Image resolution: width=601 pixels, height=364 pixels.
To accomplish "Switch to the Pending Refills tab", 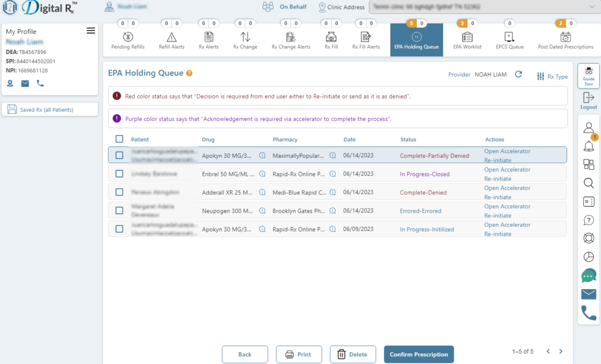I will click(x=128, y=39).
